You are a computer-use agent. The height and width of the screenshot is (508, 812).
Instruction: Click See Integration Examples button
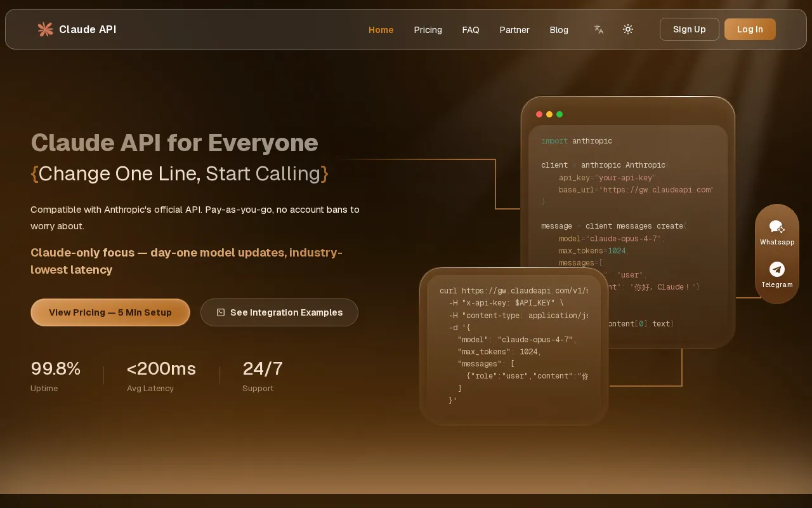pyautogui.click(x=279, y=312)
